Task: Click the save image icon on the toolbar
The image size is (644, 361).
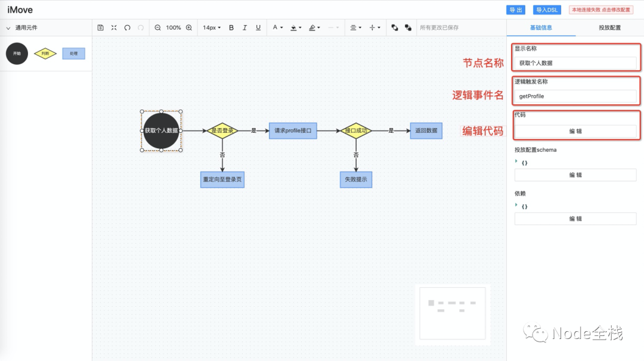Action: [x=101, y=27]
